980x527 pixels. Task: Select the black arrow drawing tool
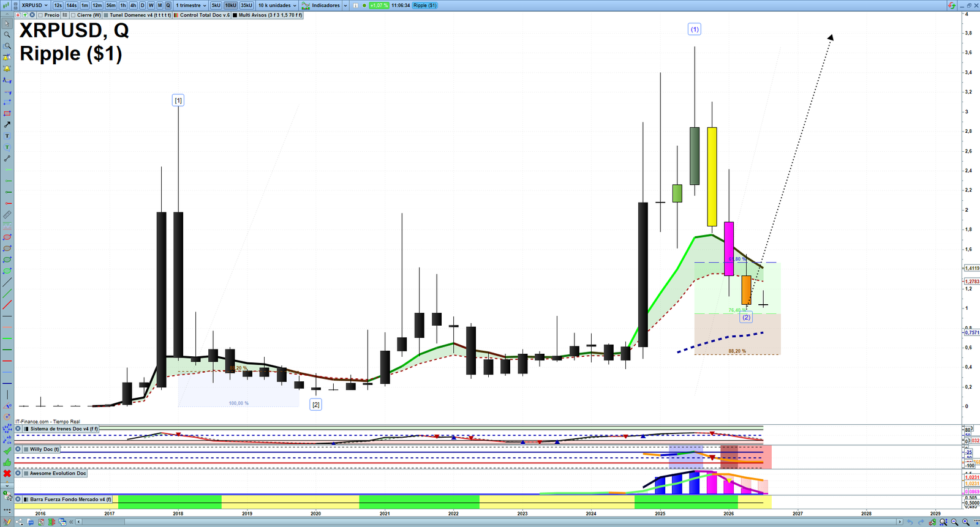(x=7, y=124)
